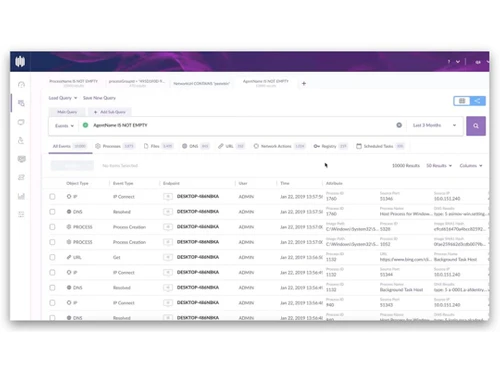500x375 pixels.
Task: Open the Load Query dropdown
Action: (63, 98)
